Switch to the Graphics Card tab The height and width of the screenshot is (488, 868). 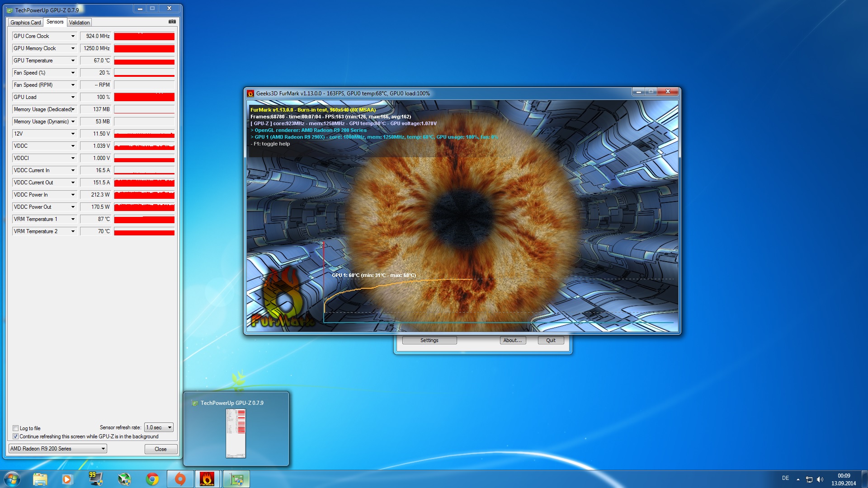pos(25,23)
